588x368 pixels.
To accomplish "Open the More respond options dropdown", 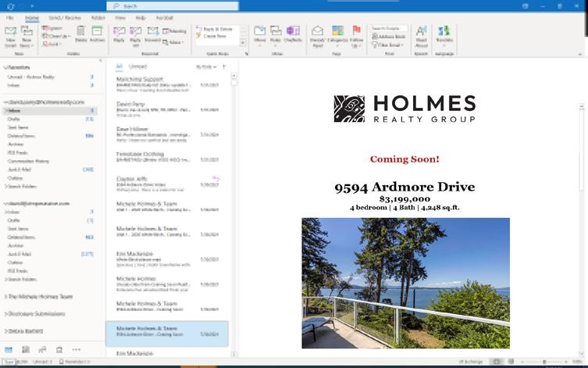I will (x=173, y=42).
